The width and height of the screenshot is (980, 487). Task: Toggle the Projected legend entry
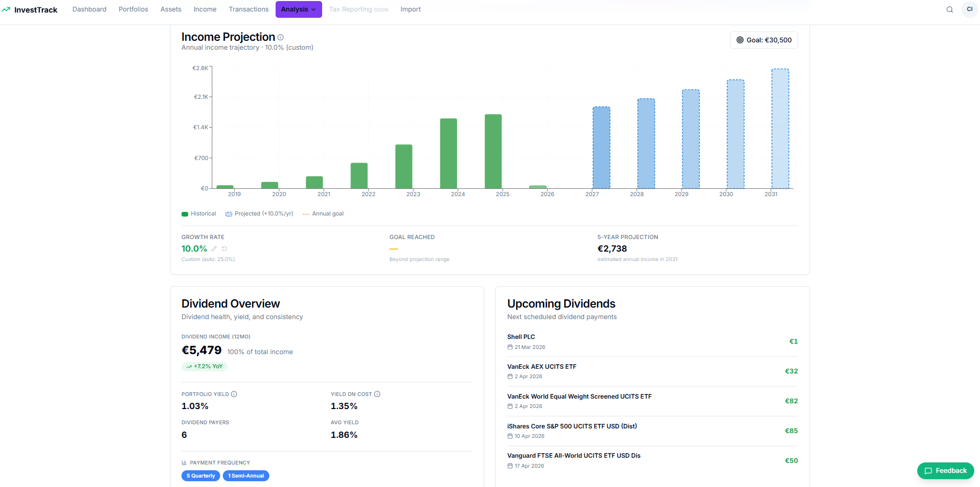(259, 214)
